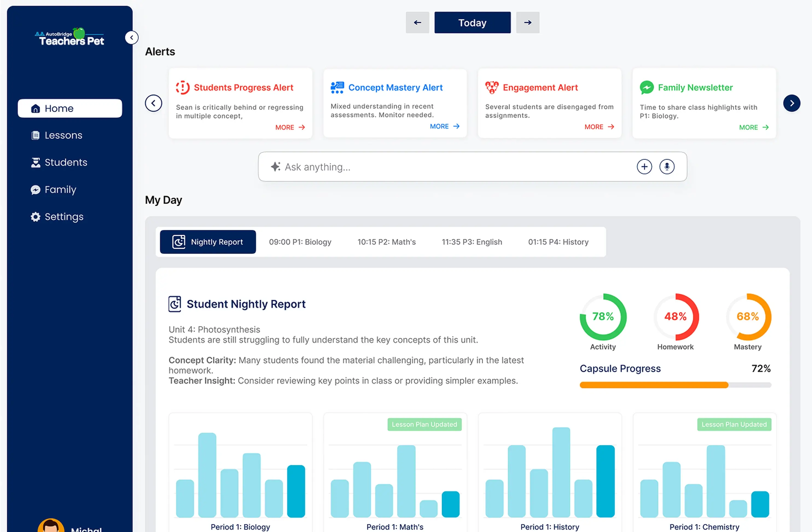
Task: Open the Period 1: Chemistry chart
Action: pos(704,473)
